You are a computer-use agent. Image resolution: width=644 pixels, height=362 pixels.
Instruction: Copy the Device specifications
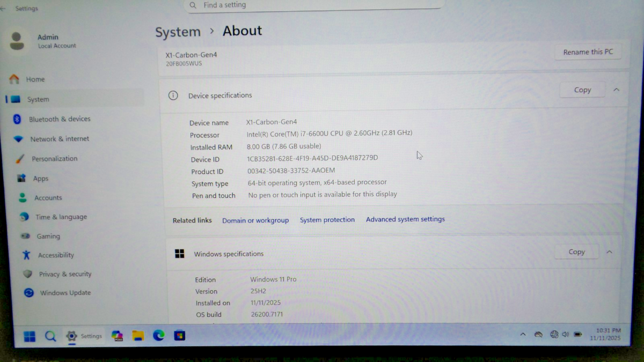pos(582,90)
